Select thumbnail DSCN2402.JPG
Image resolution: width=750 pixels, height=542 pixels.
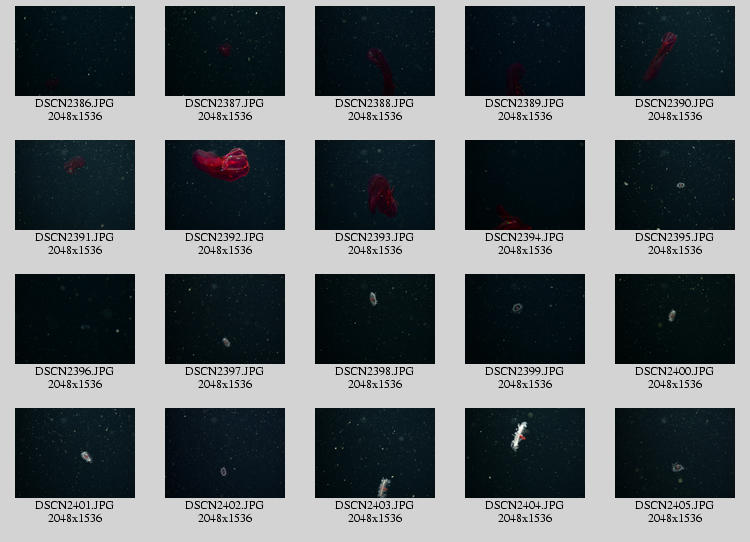point(225,453)
